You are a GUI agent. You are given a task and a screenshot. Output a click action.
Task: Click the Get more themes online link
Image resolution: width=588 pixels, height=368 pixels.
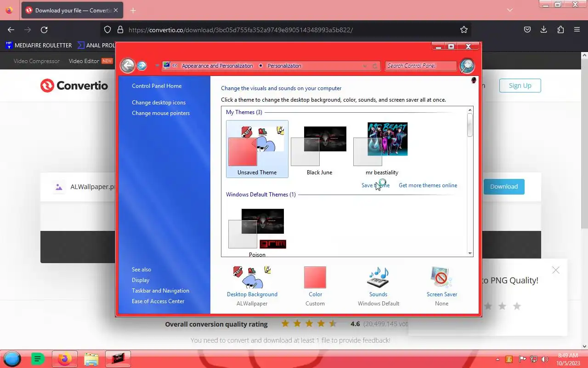(x=428, y=185)
